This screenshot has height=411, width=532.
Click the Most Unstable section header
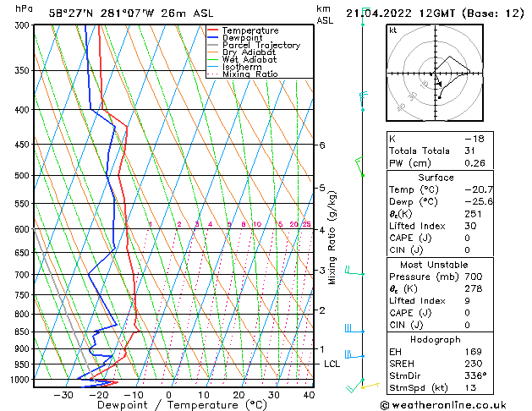click(x=436, y=265)
